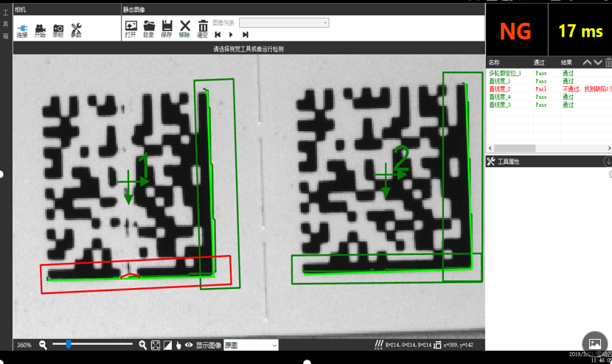The image size is (612, 364).
Task: Toggle the hand pan tool
Action: click(178, 345)
